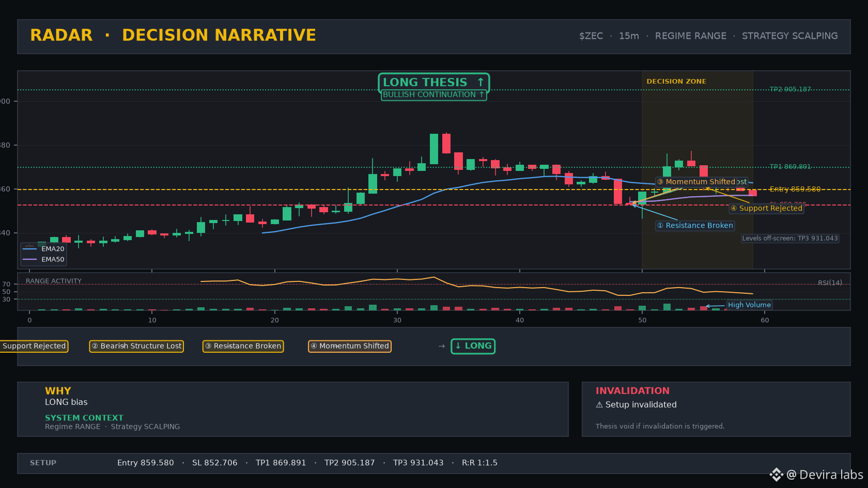Click the BULLISH CONTINUATION tag
The width and height of the screenshot is (868, 488).
[x=433, y=95]
